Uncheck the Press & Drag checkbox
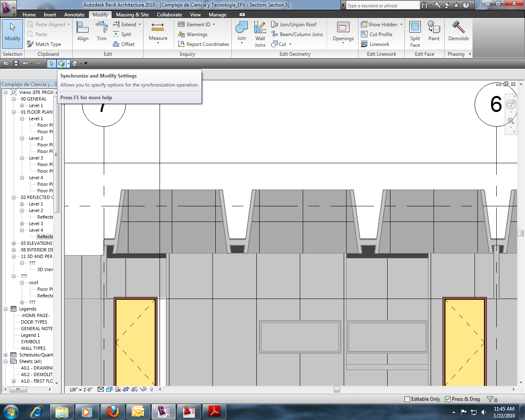 click(448, 399)
